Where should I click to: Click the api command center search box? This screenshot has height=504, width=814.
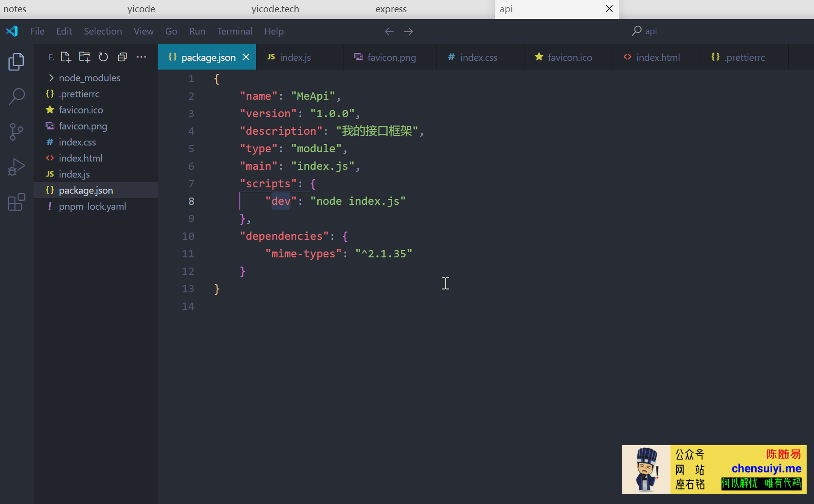coord(644,31)
